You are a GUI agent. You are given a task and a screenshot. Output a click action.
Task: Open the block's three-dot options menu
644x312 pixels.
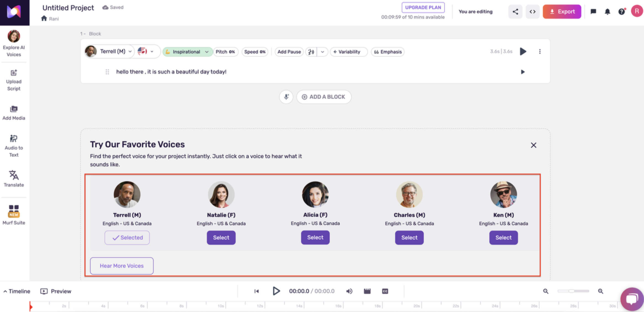click(540, 51)
